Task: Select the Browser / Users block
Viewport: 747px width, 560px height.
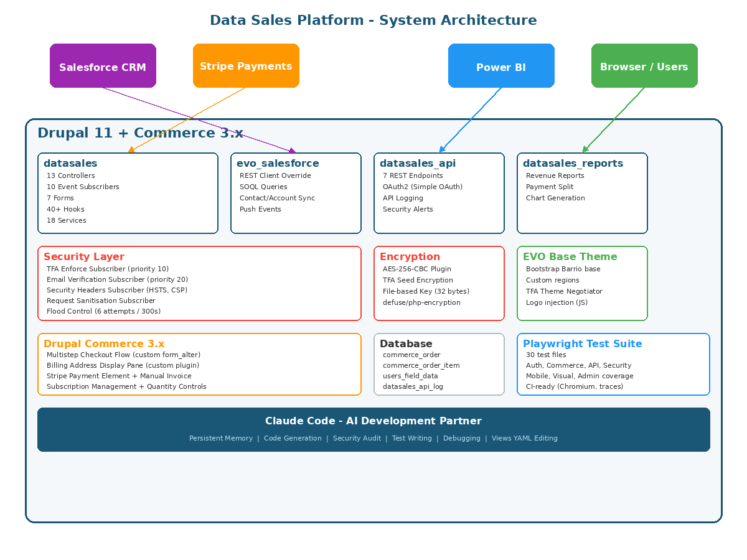Action: (644, 65)
